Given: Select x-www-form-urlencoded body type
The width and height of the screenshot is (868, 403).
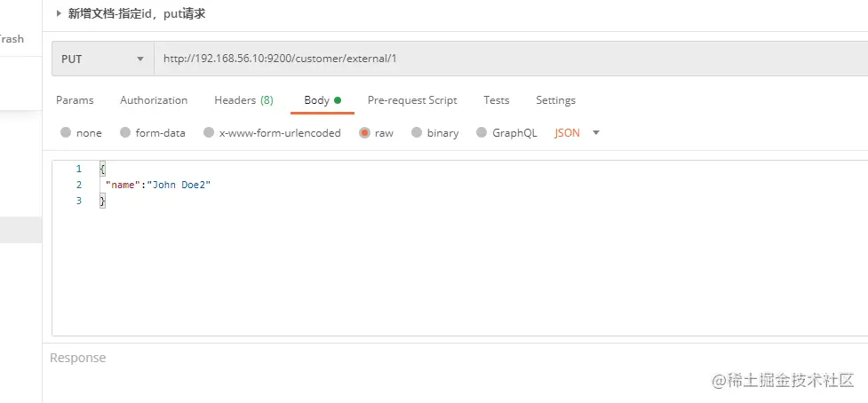Looking at the screenshot, I should [x=273, y=132].
